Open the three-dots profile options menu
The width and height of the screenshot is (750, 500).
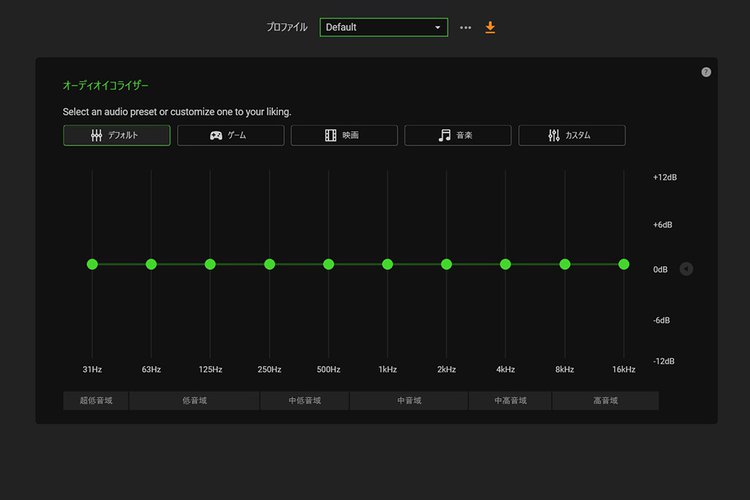click(465, 27)
